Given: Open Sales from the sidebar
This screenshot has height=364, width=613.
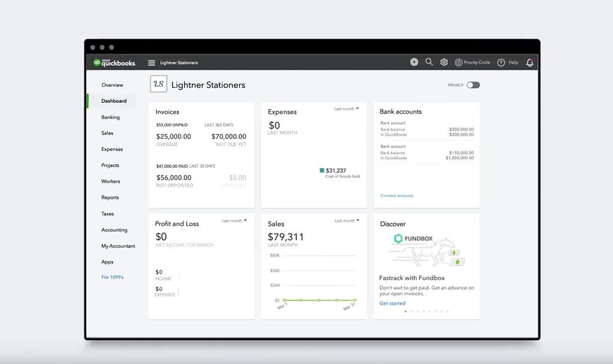Looking at the screenshot, I should [x=107, y=133].
